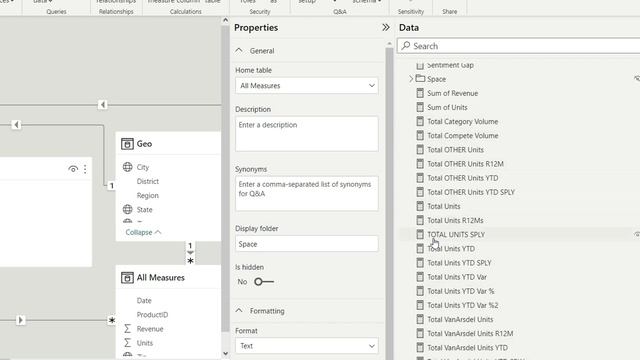Click the Data pane Search box
This screenshot has height=360, width=640.
click(518, 46)
